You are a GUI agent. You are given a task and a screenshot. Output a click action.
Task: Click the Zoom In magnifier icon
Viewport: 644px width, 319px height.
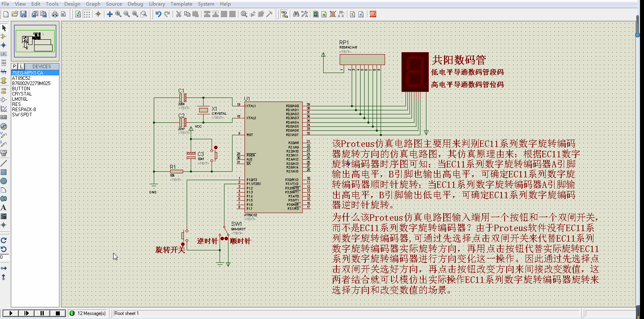118,14
